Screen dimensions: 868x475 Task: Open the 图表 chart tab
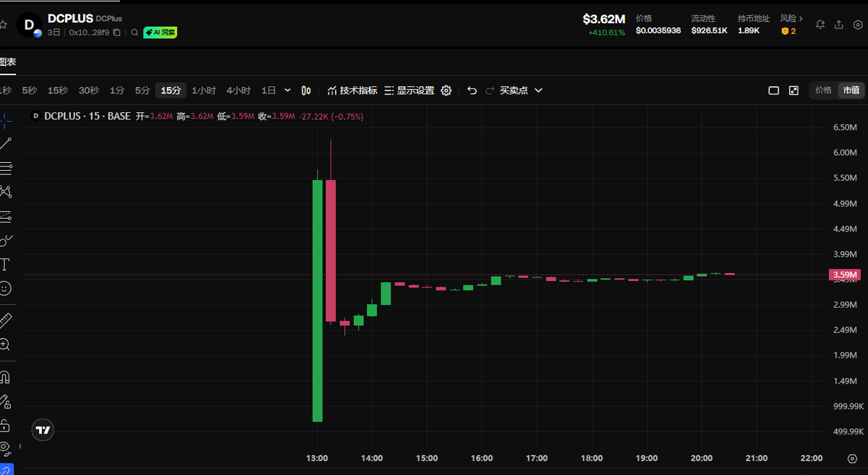coord(7,62)
